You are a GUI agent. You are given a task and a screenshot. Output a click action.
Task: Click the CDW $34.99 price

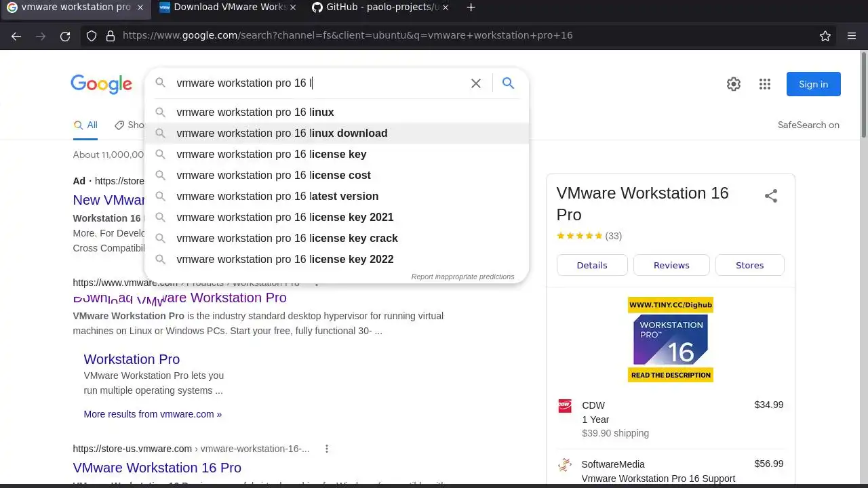coord(768,405)
